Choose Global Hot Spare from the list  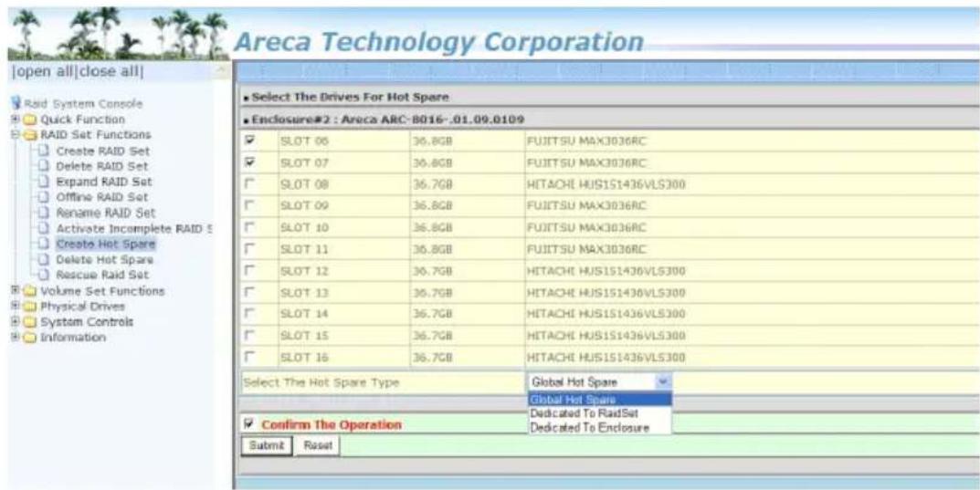[600, 400]
